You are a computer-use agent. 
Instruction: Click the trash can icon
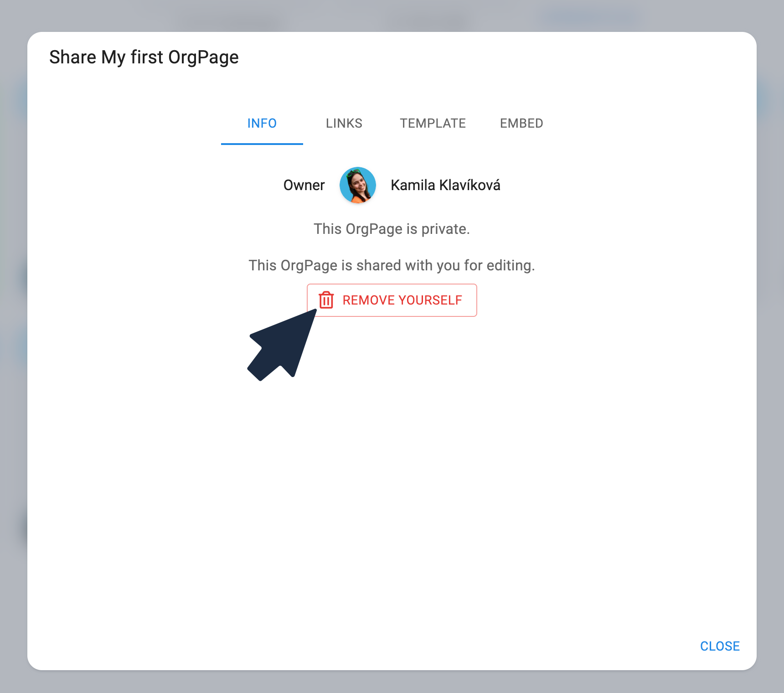326,300
